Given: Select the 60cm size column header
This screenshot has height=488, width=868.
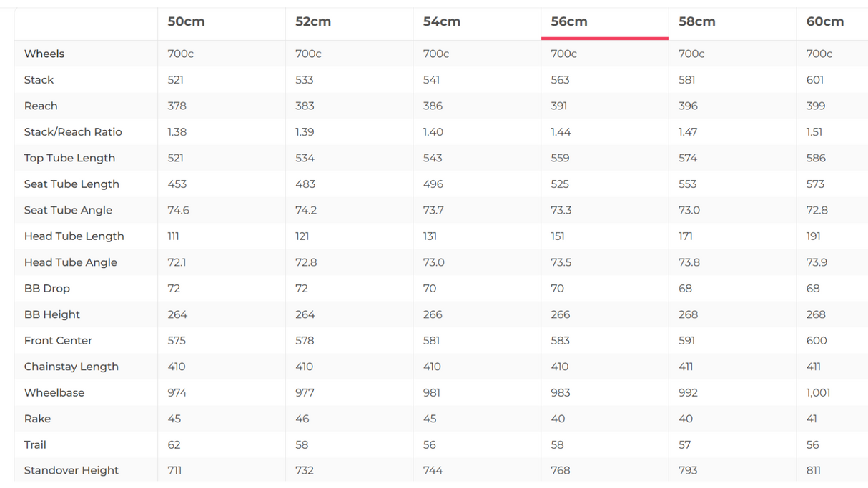Looking at the screenshot, I should pyautogui.click(x=824, y=21).
